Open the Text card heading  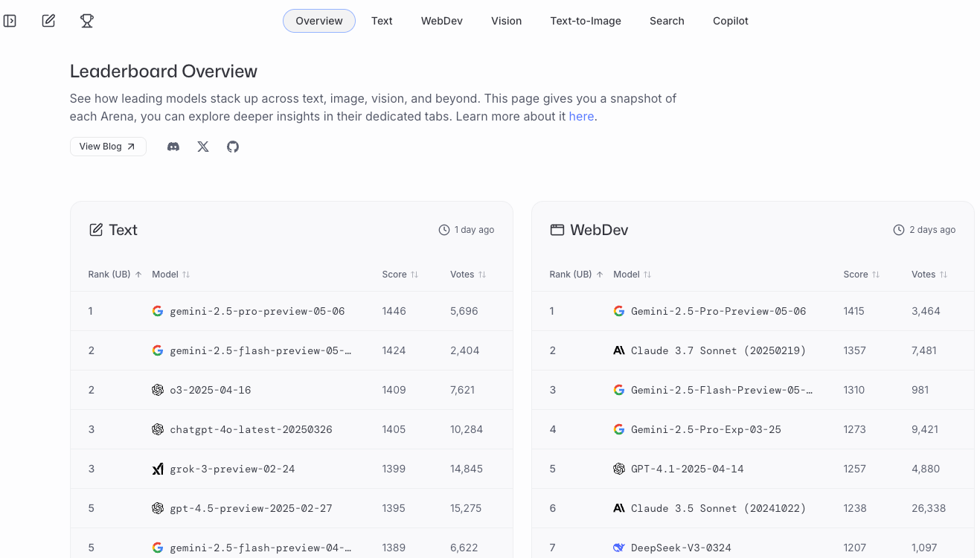[x=123, y=230]
